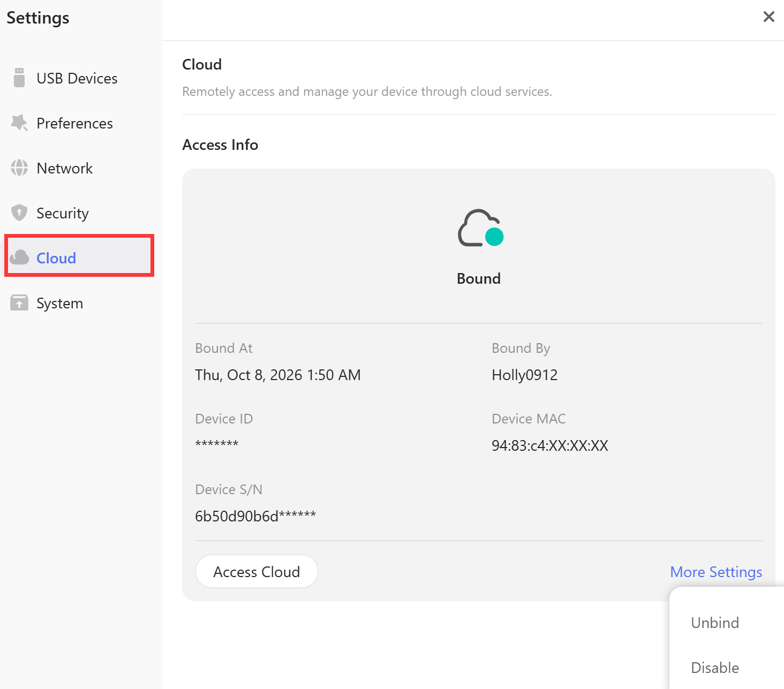The width and height of the screenshot is (784, 689).
Task: Click the System upload box icon
Action: (19, 302)
